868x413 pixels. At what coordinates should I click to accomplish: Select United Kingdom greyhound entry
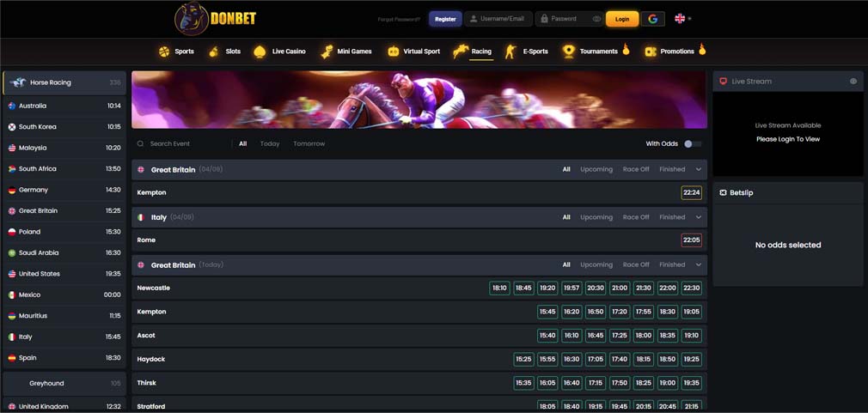pyautogui.click(x=64, y=405)
